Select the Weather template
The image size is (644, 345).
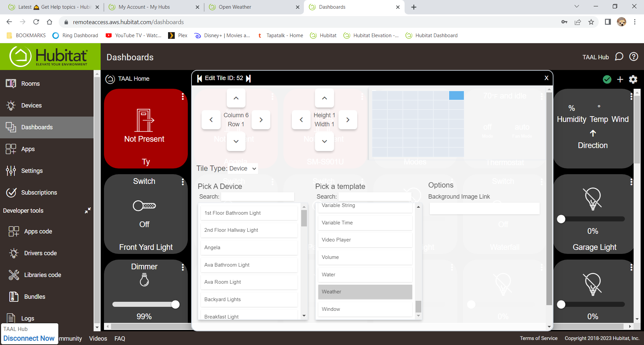tap(365, 292)
